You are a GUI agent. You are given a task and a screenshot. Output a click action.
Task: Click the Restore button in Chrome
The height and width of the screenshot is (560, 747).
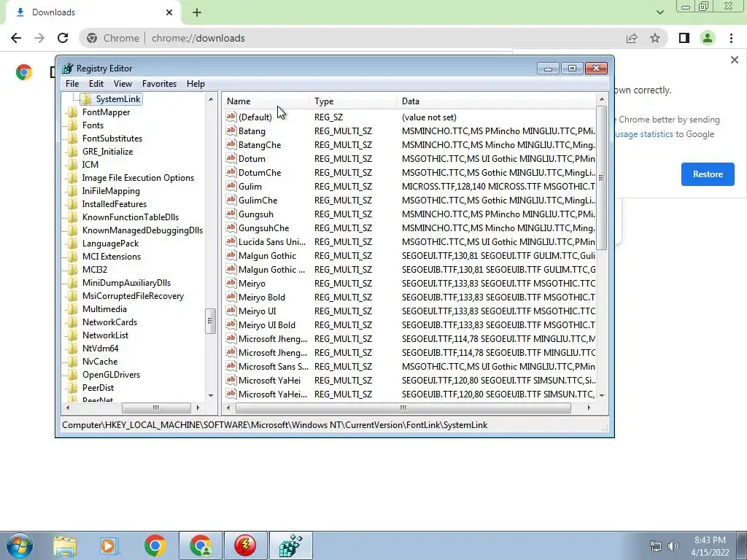click(708, 174)
